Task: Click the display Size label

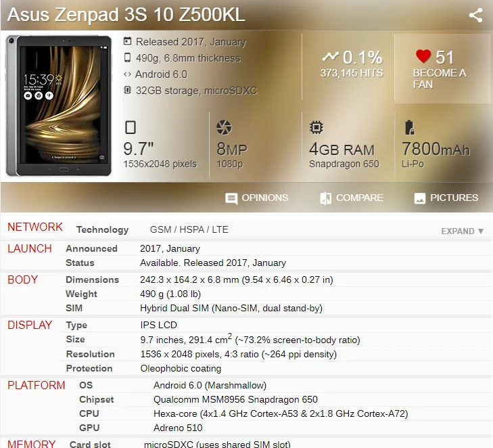Action: (x=75, y=340)
